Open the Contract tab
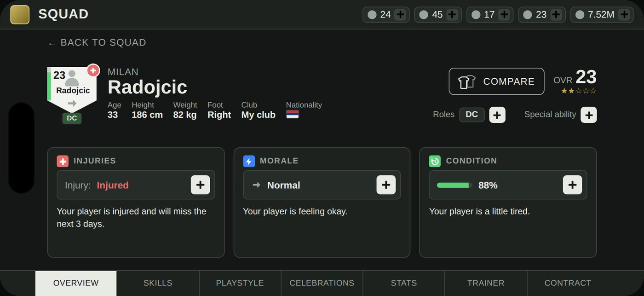Viewport: 644px width, 296px height. click(x=568, y=283)
